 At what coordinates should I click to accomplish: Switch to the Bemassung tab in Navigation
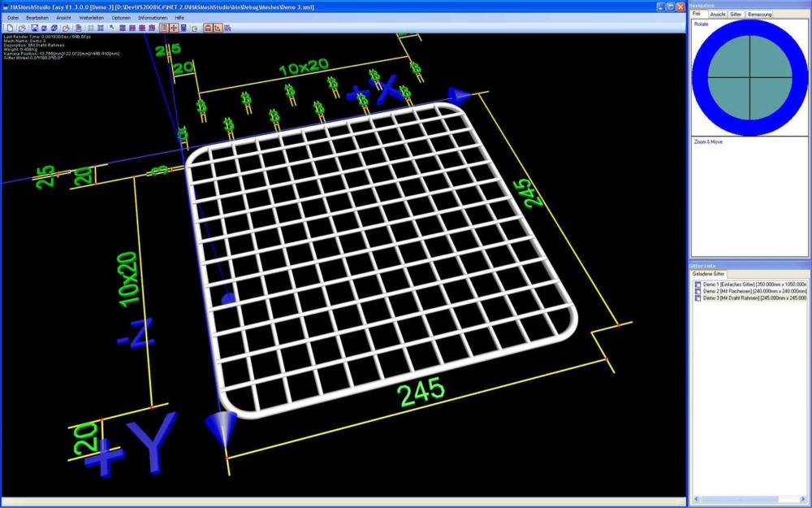[760, 14]
